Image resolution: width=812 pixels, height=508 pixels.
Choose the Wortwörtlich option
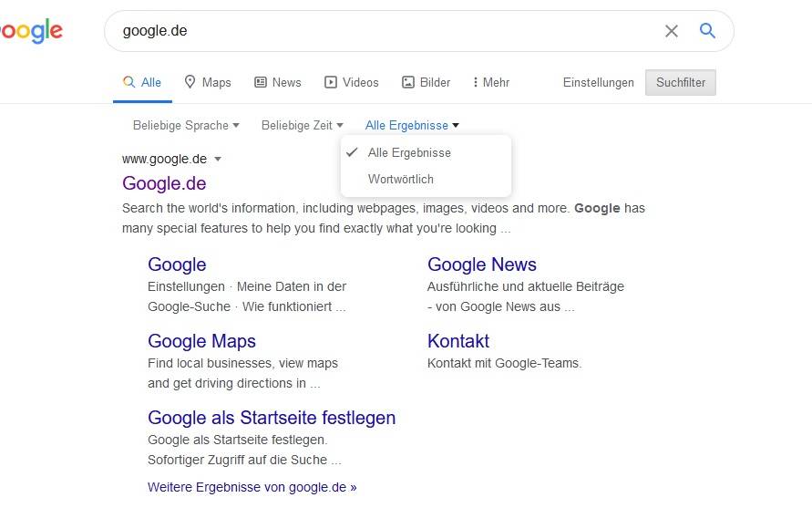coord(401,179)
